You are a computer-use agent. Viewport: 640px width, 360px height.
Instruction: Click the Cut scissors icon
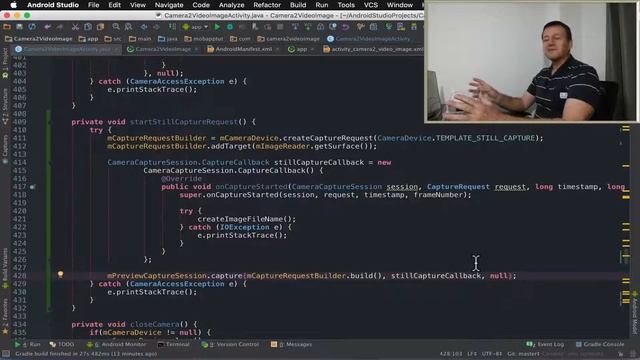pyautogui.click(x=75, y=27)
